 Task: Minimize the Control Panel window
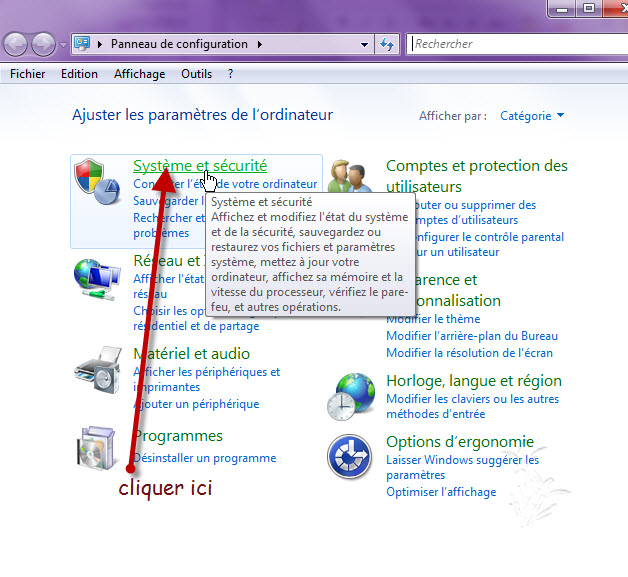pos(562,8)
